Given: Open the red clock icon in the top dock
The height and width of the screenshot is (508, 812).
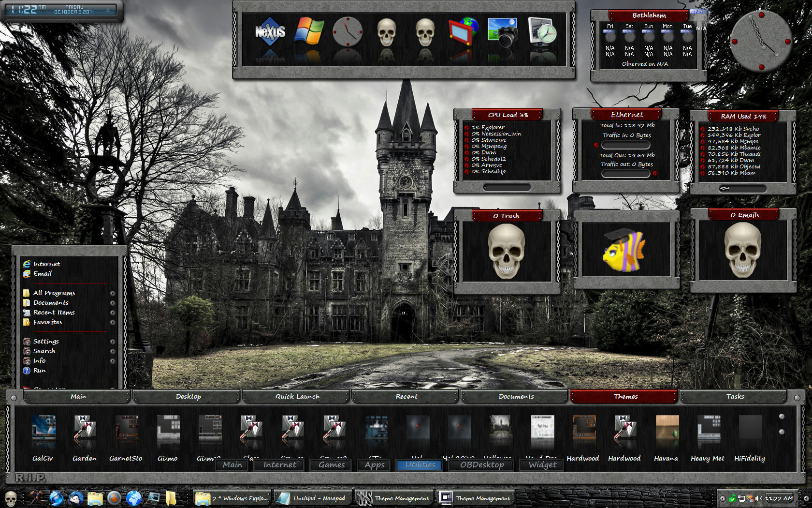Looking at the screenshot, I should pyautogui.click(x=348, y=32).
